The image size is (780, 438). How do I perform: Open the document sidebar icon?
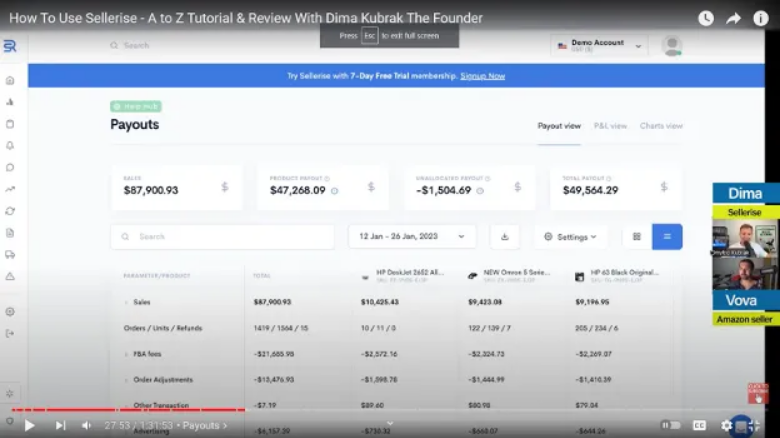click(x=10, y=233)
